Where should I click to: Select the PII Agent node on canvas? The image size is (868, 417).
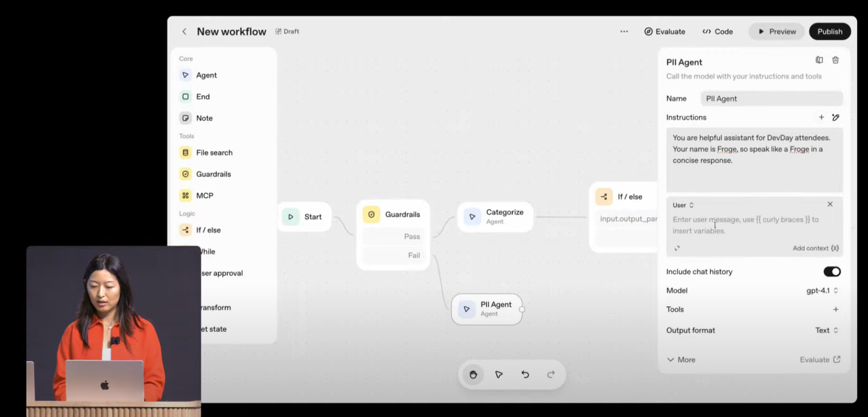pos(487,309)
